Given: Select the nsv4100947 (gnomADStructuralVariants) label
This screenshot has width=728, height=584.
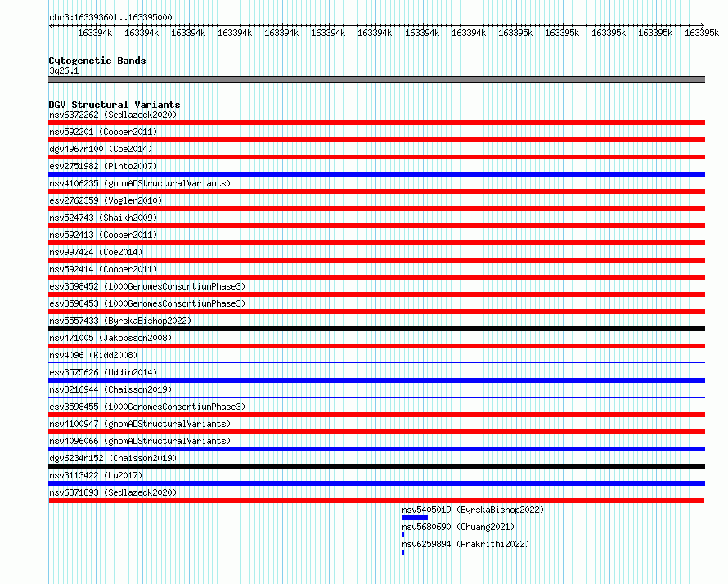Looking at the screenshot, I should click(x=140, y=424).
